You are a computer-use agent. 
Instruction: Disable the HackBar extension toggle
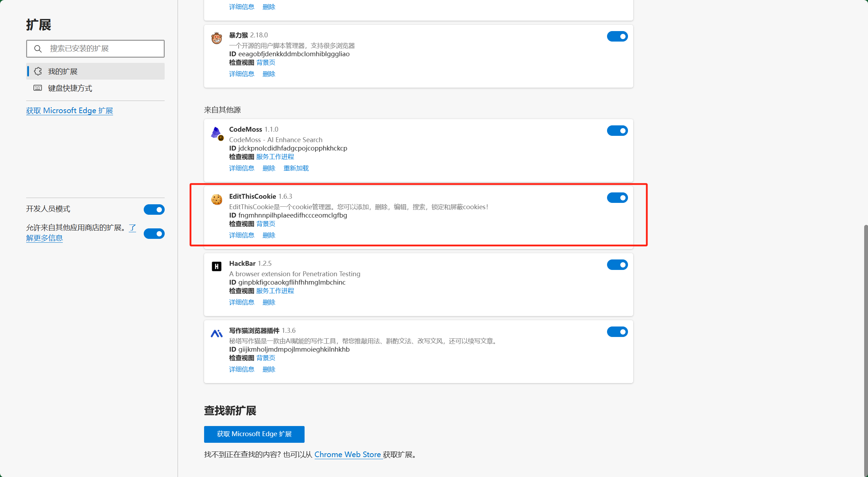[617, 265]
